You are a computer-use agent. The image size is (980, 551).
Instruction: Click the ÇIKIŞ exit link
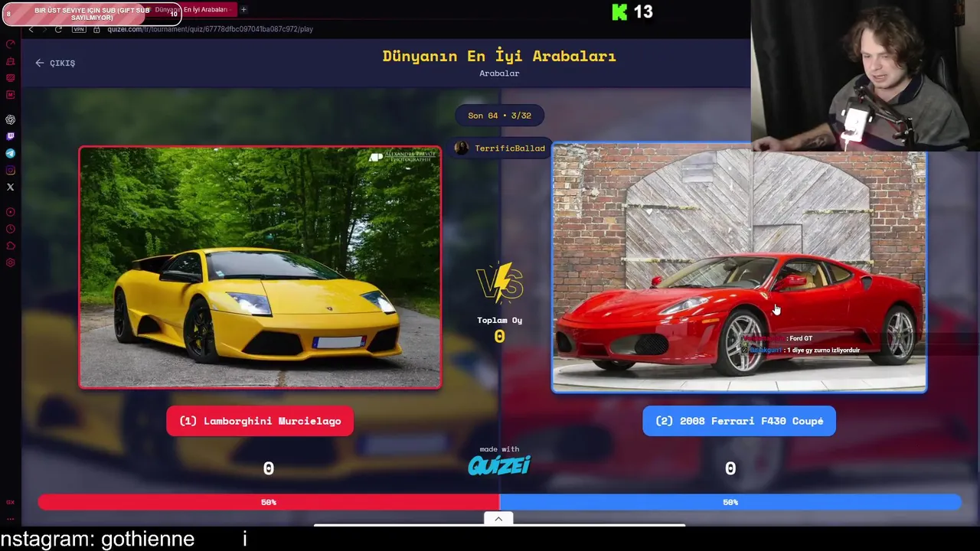point(55,63)
